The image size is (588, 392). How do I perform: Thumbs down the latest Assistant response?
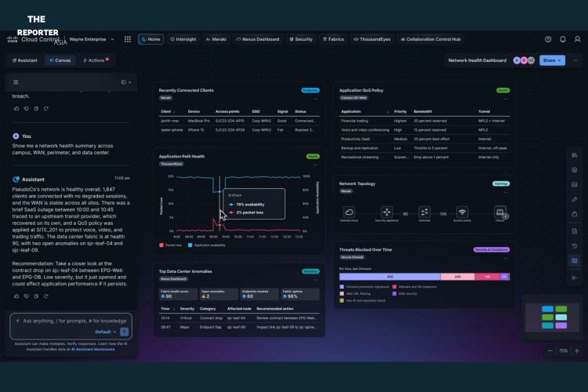(x=26, y=296)
